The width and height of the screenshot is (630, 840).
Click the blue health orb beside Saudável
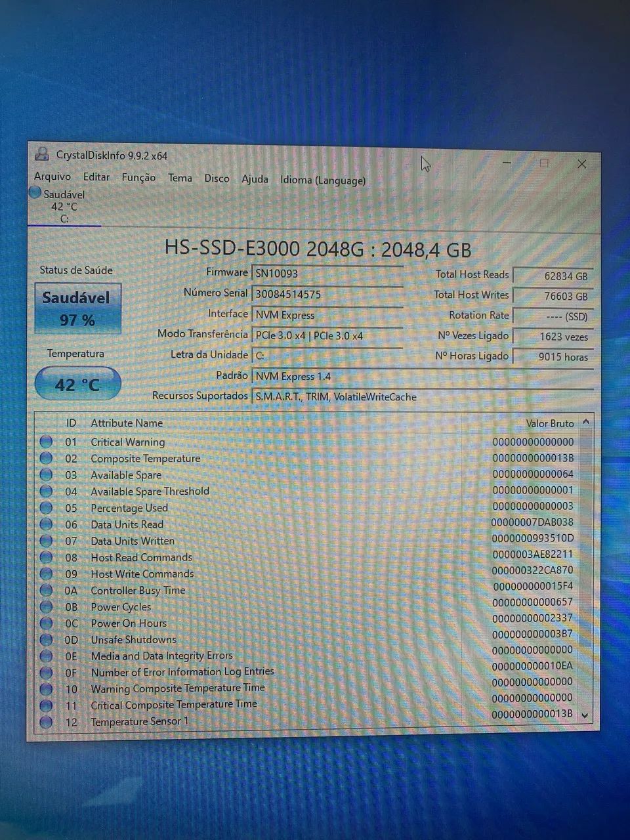click(35, 193)
